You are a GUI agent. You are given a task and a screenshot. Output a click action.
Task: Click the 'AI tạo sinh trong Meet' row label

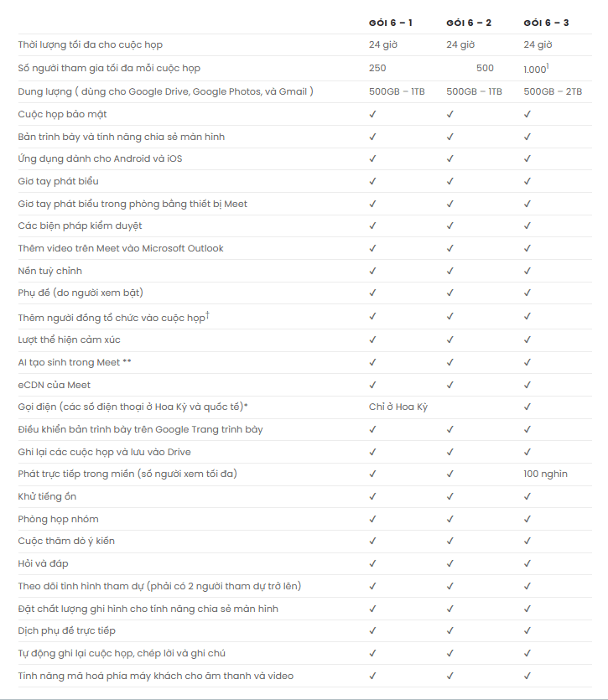(x=75, y=363)
